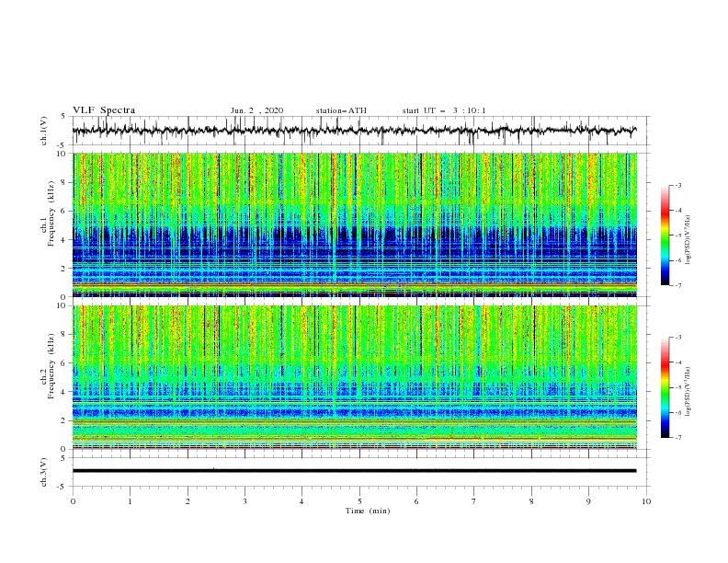Click the "6" tick on the time axis
728x563 pixels.
click(x=416, y=501)
